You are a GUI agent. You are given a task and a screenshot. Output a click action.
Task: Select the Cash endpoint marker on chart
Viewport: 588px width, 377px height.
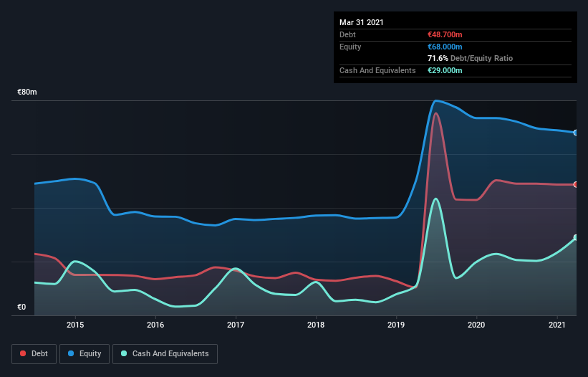(576, 237)
